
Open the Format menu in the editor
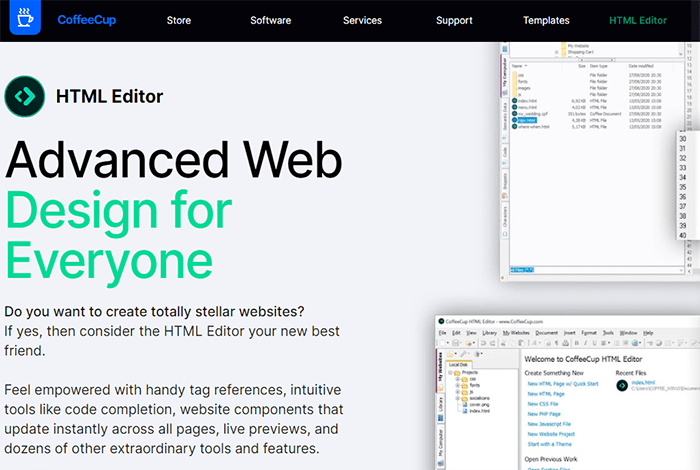[588, 332]
